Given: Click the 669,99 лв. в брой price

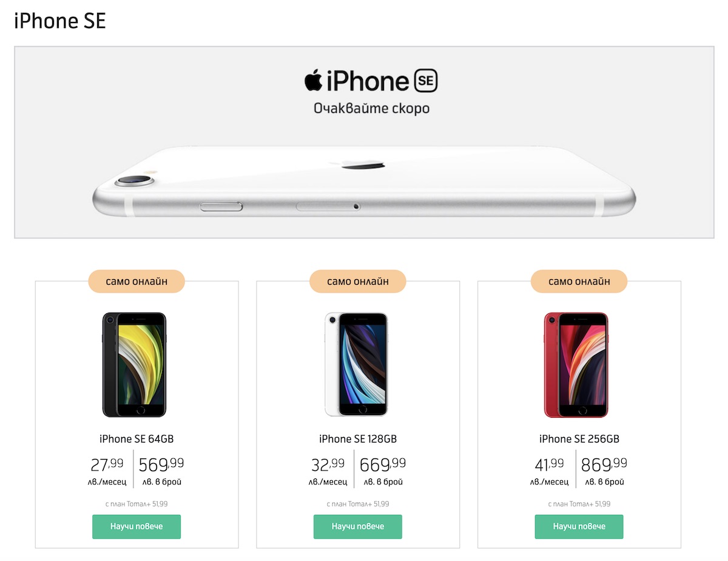Looking at the screenshot, I should (383, 471).
